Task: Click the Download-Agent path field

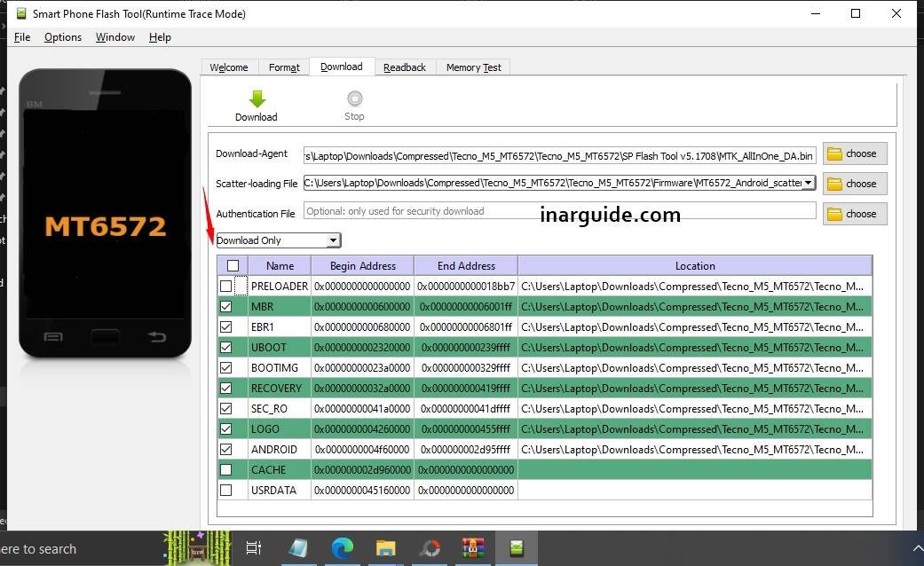Action: [x=560, y=155]
